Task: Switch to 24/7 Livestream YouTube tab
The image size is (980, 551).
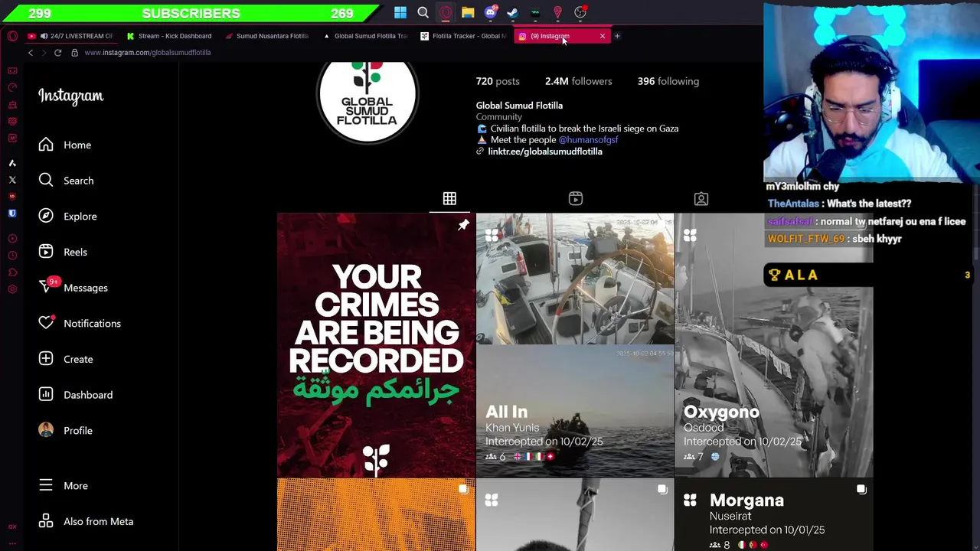Action: click(70, 36)
